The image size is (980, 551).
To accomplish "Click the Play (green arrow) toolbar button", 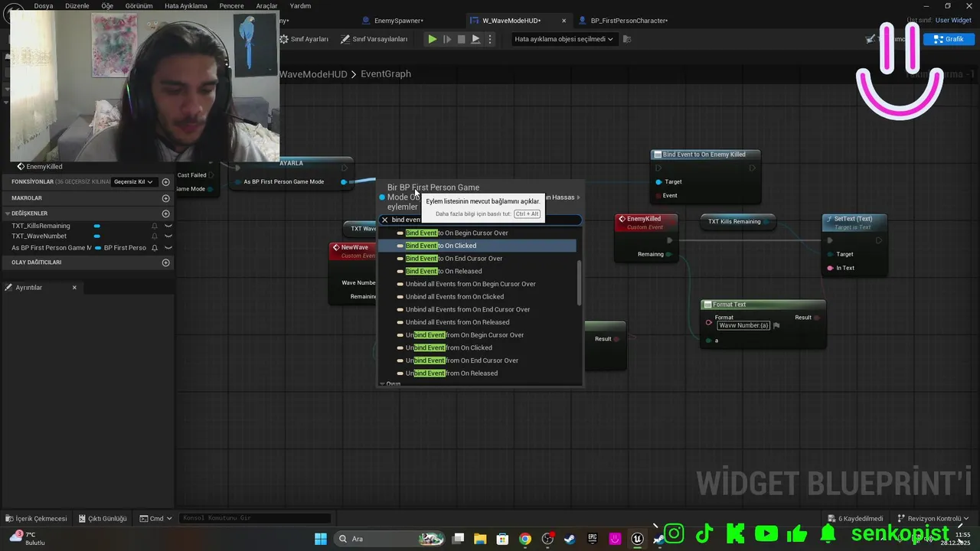I will [x=433, y=39].
